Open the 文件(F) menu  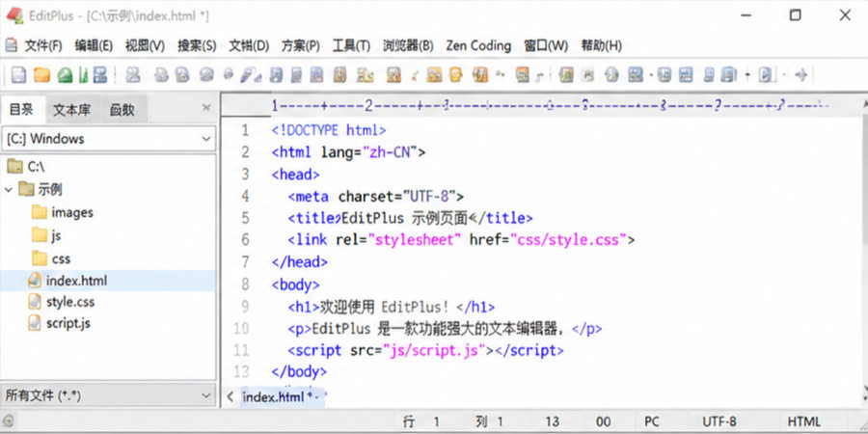(43, 46)
